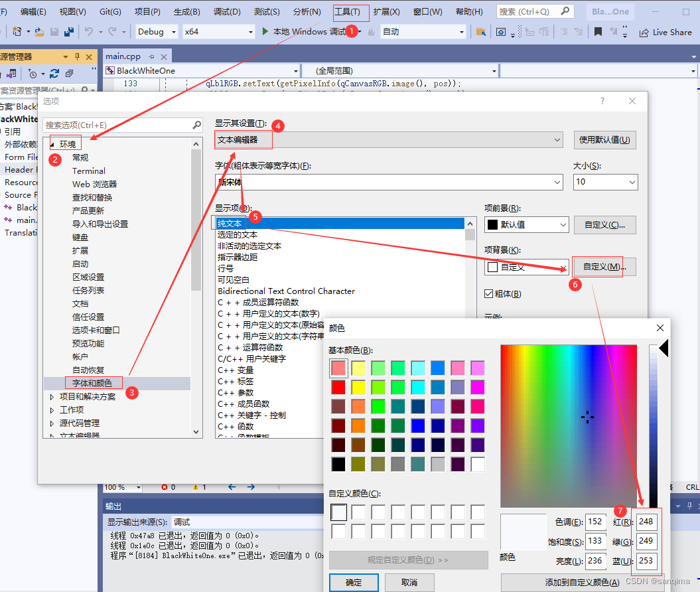
Task: Click the Collapse All icon in Solution Explorer
Action: click(69, 74)
